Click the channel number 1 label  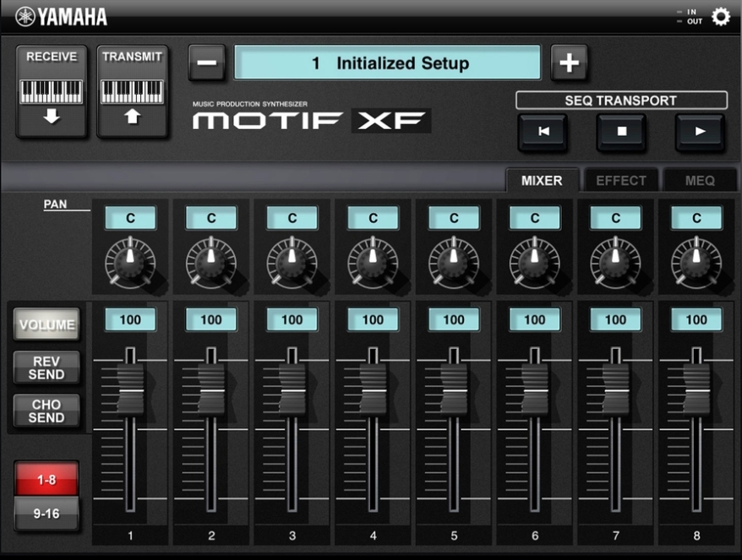click(x=130, y=536)
